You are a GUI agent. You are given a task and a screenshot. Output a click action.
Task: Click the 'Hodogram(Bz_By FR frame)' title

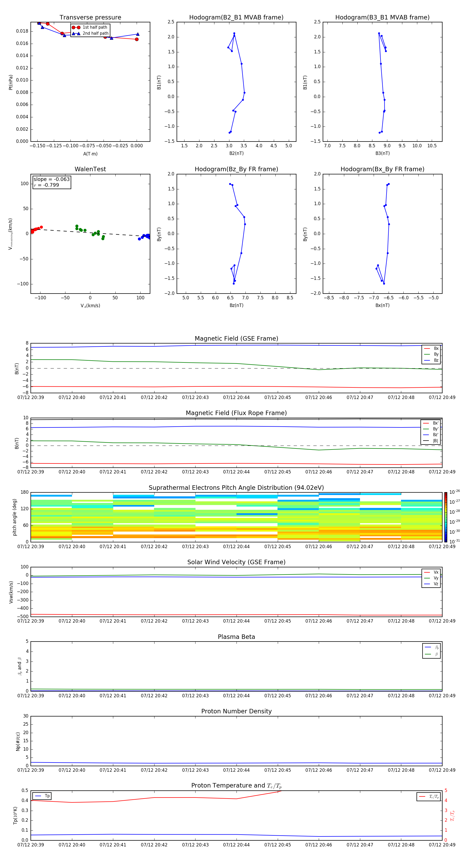236,169
